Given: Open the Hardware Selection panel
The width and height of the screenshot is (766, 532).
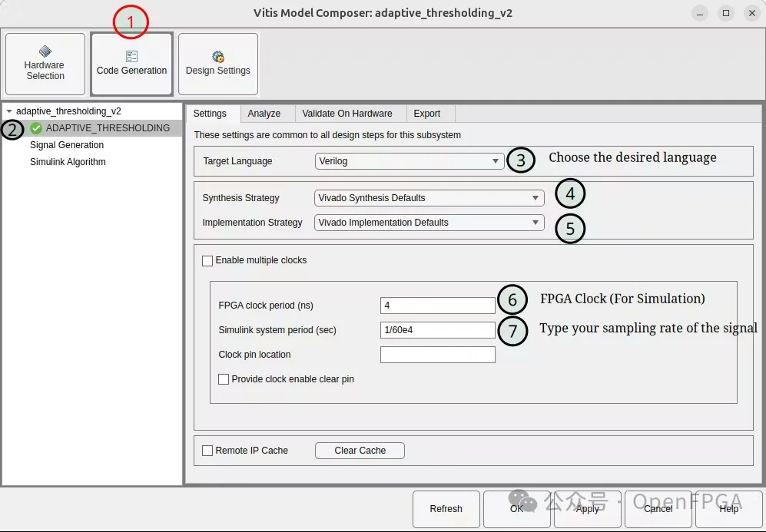Looking at the screenshot, I should pyautogui.click(x=45, y=64).
